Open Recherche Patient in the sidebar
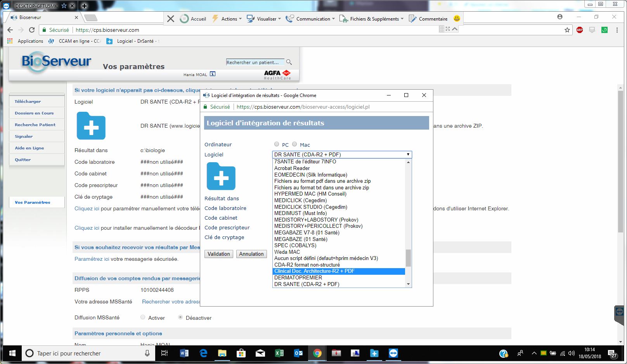The height and width of the screenshot is (364, 627). point(35,125)
